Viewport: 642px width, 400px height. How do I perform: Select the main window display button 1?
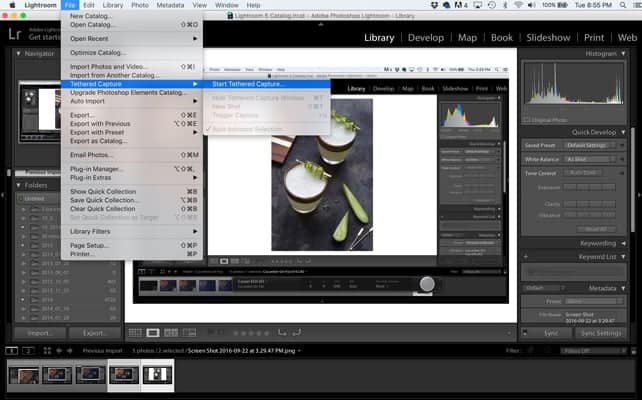(x=11, y=351)
